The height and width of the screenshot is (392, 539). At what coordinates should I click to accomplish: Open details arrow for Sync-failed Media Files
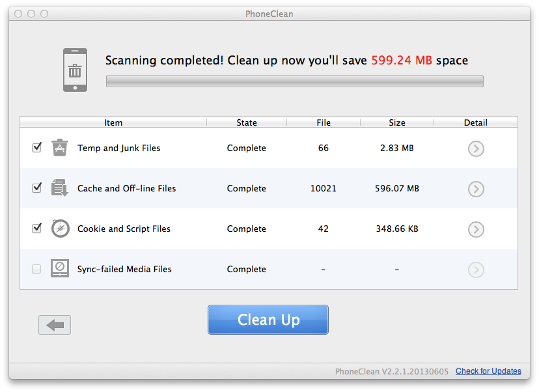pos(476,270)
